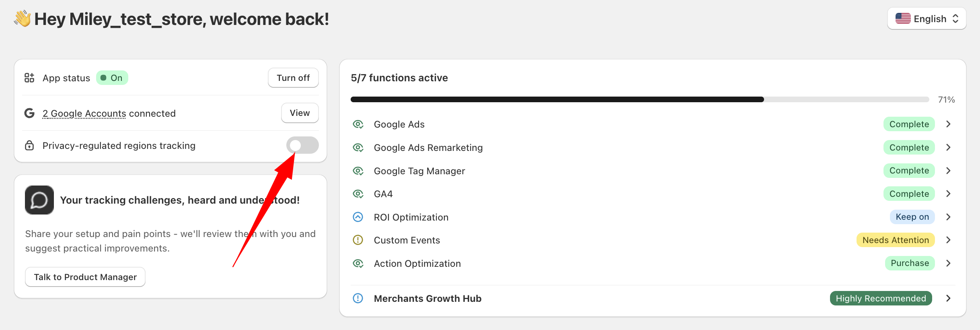This screenshot has width=980, height=330.
Task: Click the Complete badge for Google Ads Remarketing
Action: (x=909, y=147)
